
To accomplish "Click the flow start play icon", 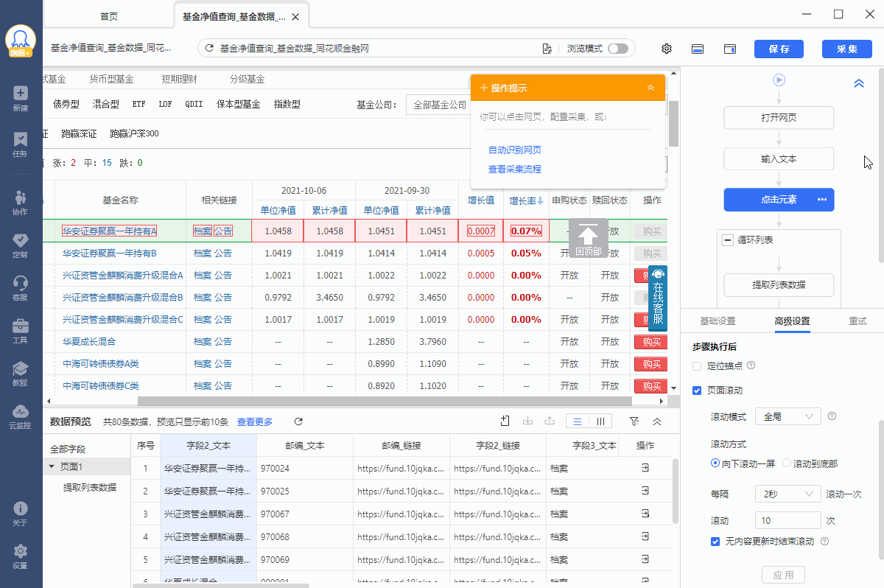I will 779,80.
